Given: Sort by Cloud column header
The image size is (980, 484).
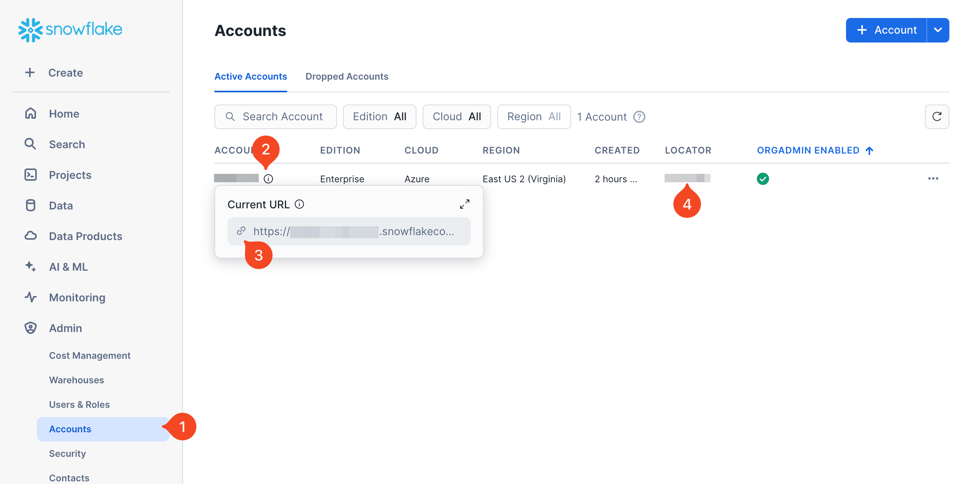Looking at the screenshot, I should (421, 150).
